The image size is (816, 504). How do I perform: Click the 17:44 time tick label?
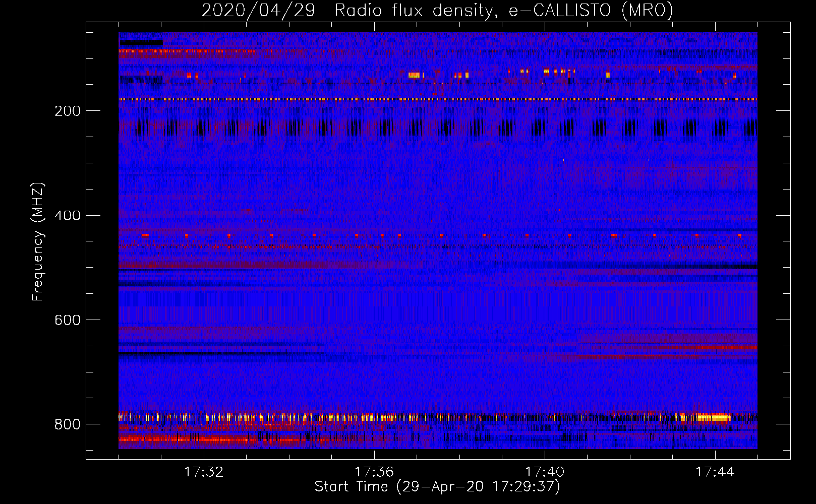coord(715,472)
